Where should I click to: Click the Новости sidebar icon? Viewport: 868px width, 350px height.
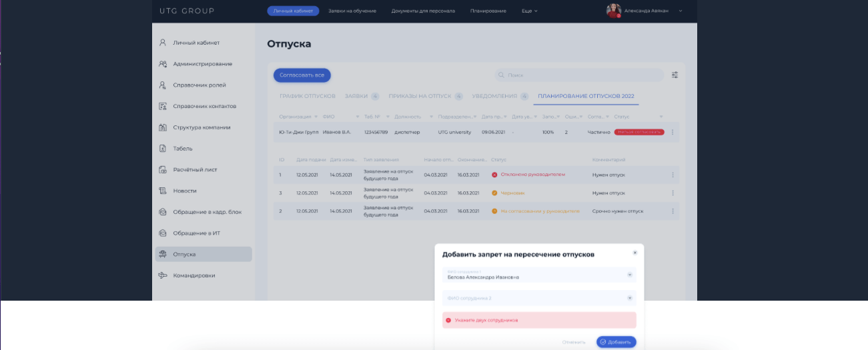[162, 191]
